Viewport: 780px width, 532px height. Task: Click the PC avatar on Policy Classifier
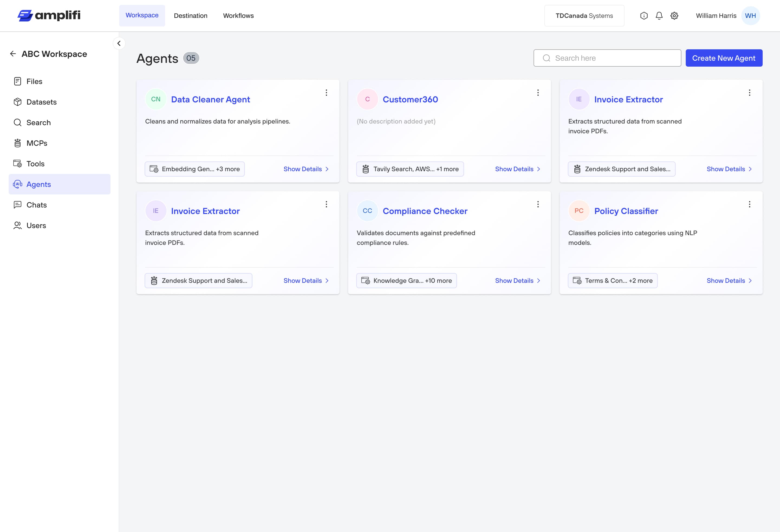pyautogui.click(x=579, y=211)
